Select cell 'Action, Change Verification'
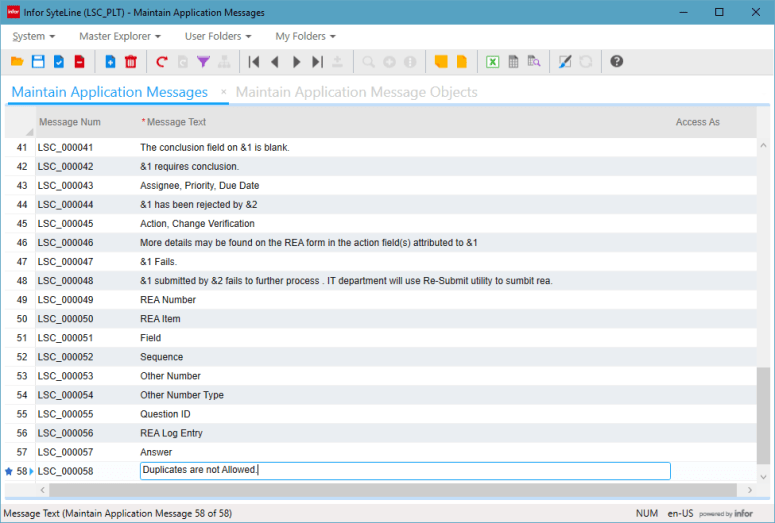The width and height of the screenshot is (775, 523). pos(405,223)
